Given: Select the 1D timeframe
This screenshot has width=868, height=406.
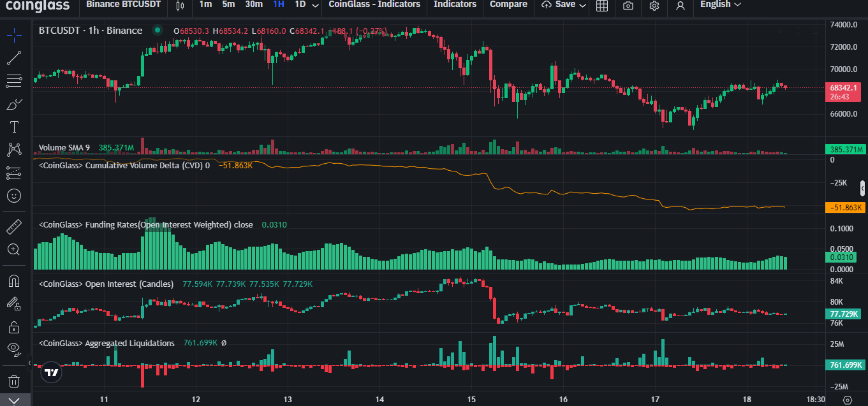Looking at the screenshot, I should 300,4.
